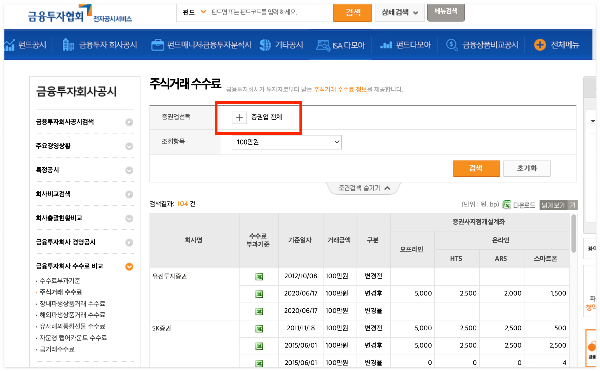Open 주요경영상황 sidebar item

click(53, 146)
